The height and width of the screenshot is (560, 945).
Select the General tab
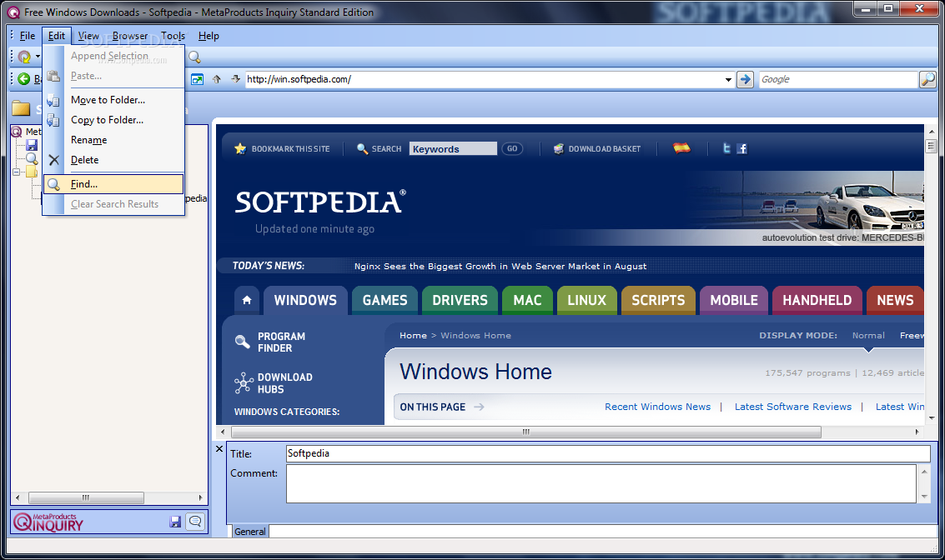point(250,531)
